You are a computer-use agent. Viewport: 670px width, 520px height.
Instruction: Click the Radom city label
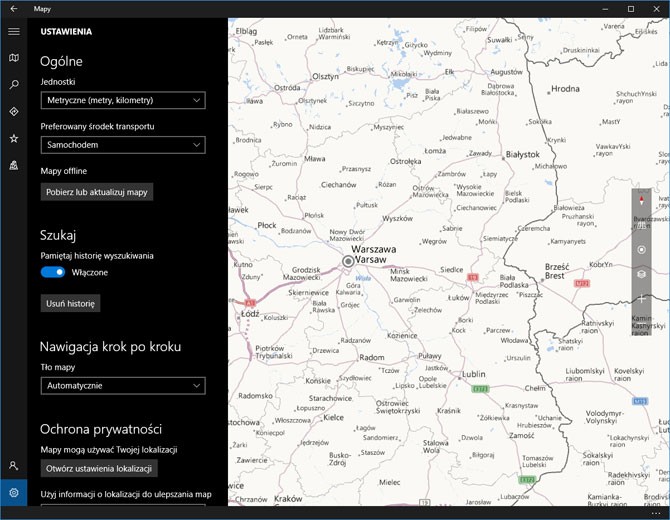(372, 357)
